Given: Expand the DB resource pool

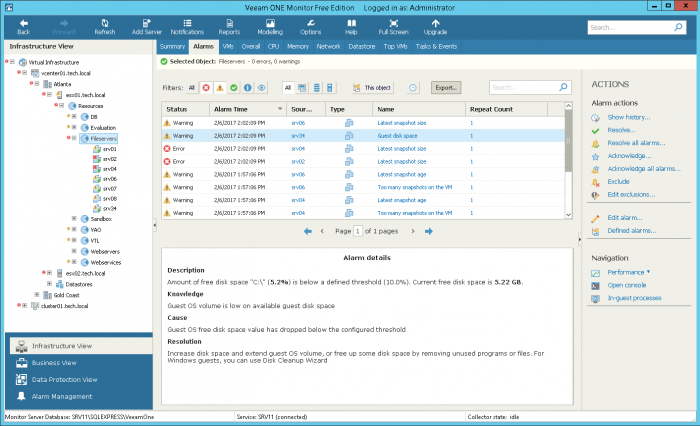Looking at the screenshot, I should coord(74,116).
